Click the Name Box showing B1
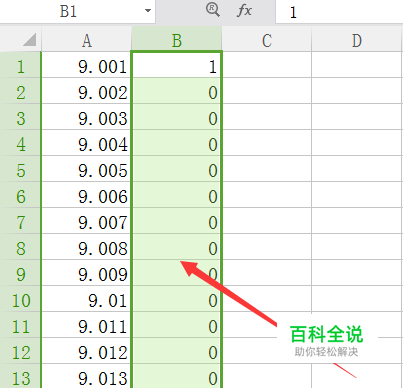Image resolution: width=403 pixels, height=388 pixels. [78, 11]
